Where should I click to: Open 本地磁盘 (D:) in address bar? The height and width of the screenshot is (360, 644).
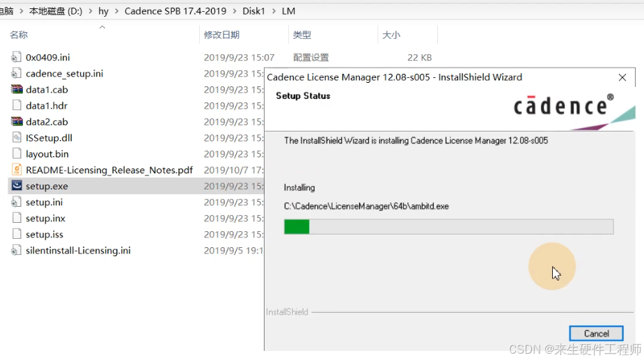pos(56,11)
